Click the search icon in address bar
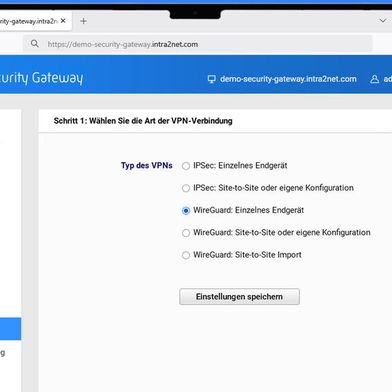Viewport: 392px width, 392px height. pyautogui.click(x=34, y=44)
